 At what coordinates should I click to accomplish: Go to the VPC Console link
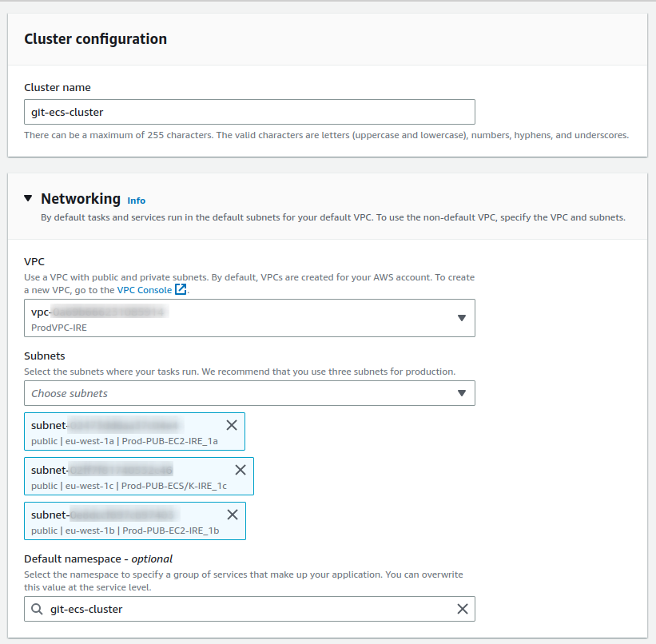coord(144,289)
